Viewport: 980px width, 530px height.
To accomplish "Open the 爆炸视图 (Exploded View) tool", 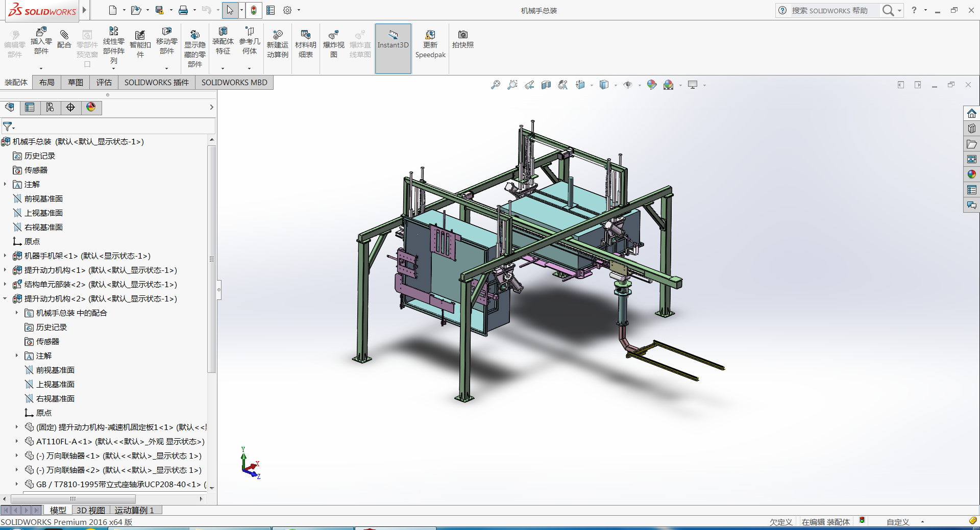I will (333, 35).
